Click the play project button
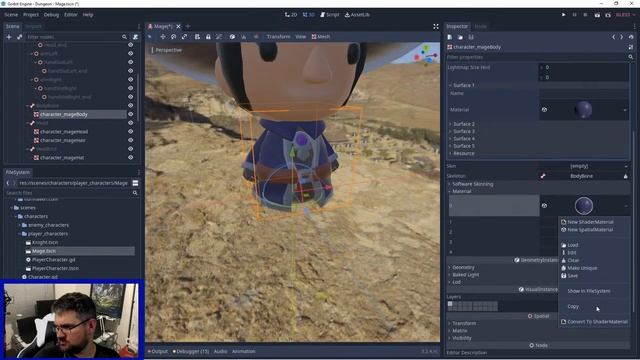This screenshot has height=360, width=640. point(564,15)
